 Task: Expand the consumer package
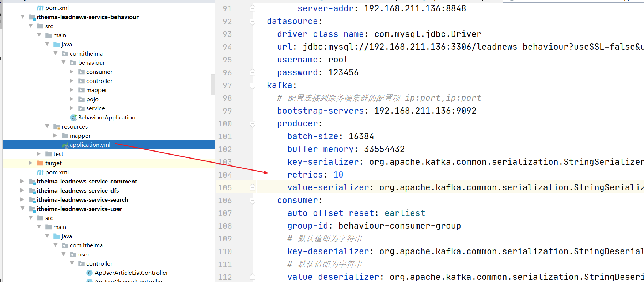click(72, 72)
